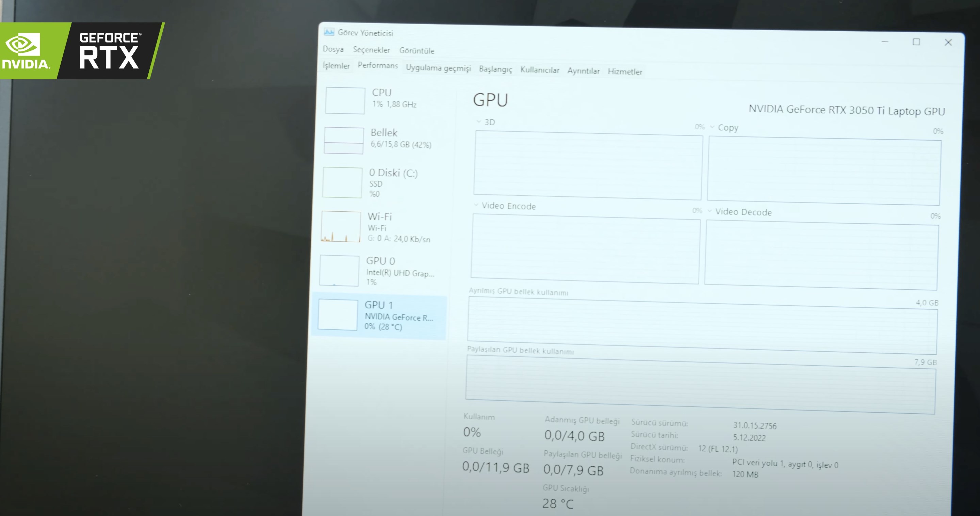Open the 3D engine dropdown arrow
The height and width of the screenshot is (516, 980).
(478, 122)
